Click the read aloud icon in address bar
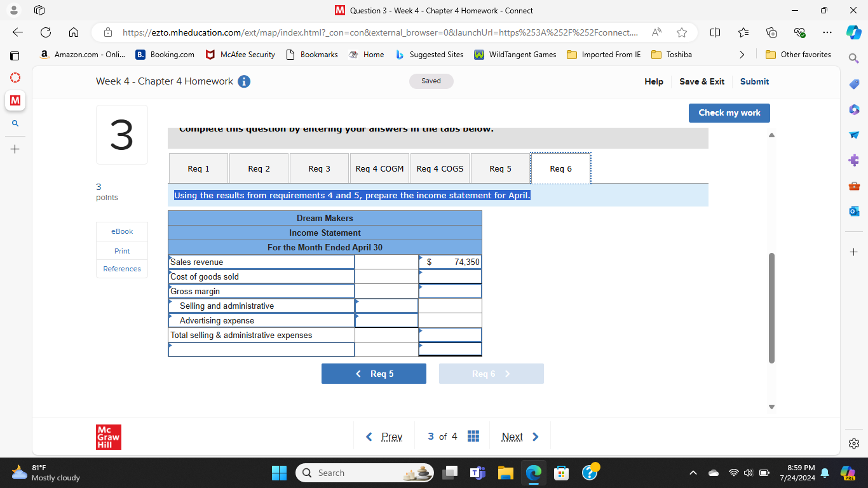The width and height of the screenshot is (868, 488). click(x=657, y=32)
